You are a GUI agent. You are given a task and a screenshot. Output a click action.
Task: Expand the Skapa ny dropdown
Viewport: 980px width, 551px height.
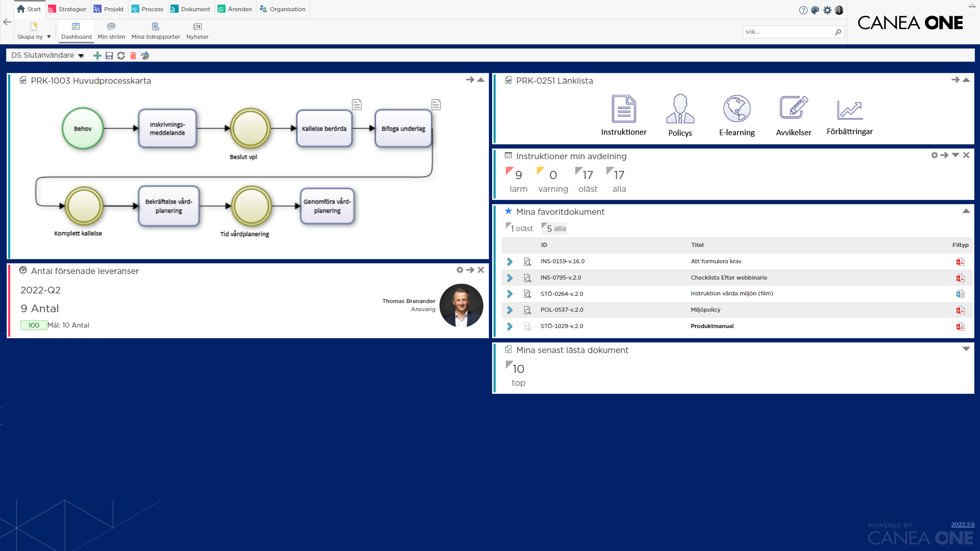click(x=49, y=37)
